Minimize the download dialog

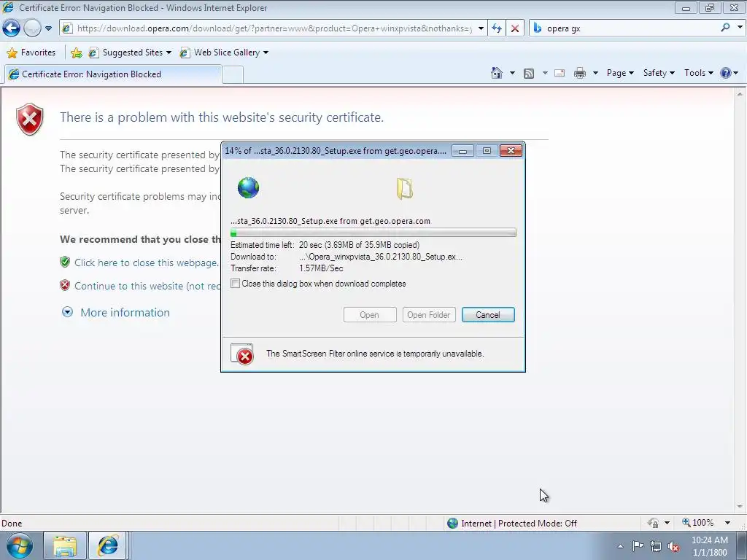(x=462, y=151)
